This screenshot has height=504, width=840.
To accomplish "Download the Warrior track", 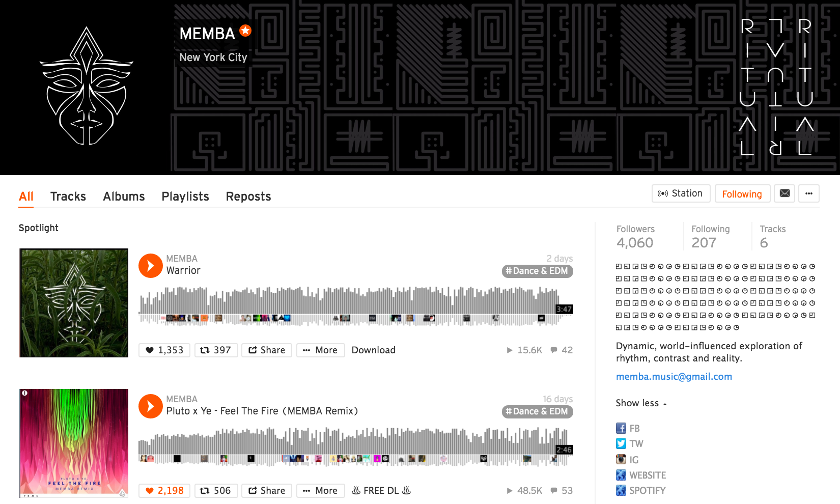I will (374, 350).
